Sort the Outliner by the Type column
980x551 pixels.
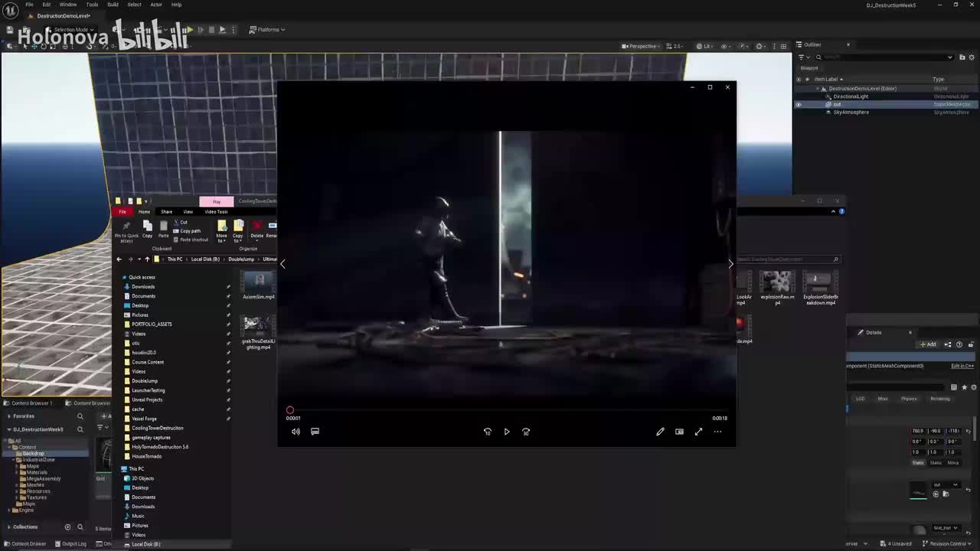[939, 80]
